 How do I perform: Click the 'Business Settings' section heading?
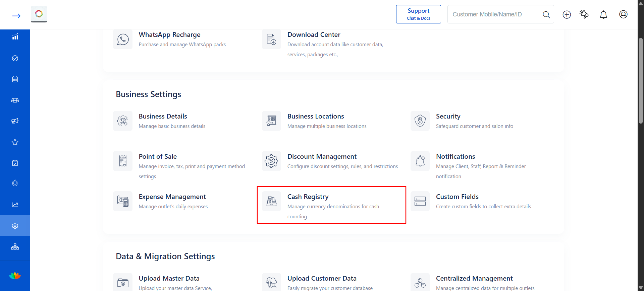tap(149, 94)
